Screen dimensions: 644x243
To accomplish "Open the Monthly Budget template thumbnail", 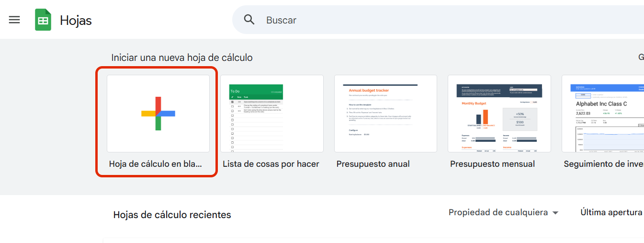I will point(499,114).
